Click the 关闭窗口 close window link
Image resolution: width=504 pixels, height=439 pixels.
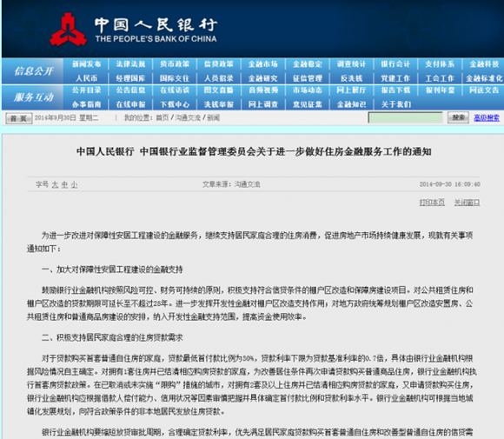pos(467,203)
